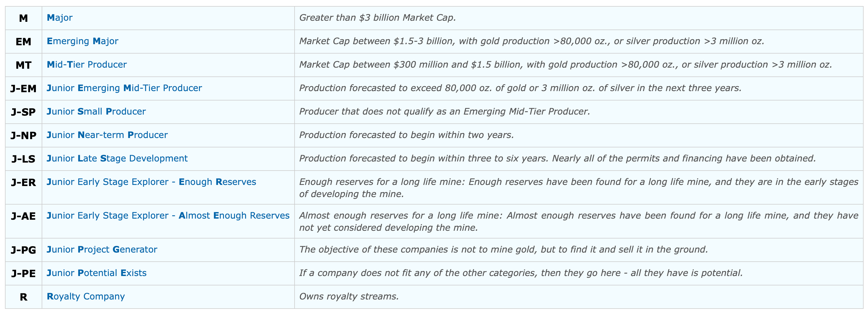This screenshot has width=868, height=313.
Task: Click the MT abbreviation cell
Action: click(23, 65)
